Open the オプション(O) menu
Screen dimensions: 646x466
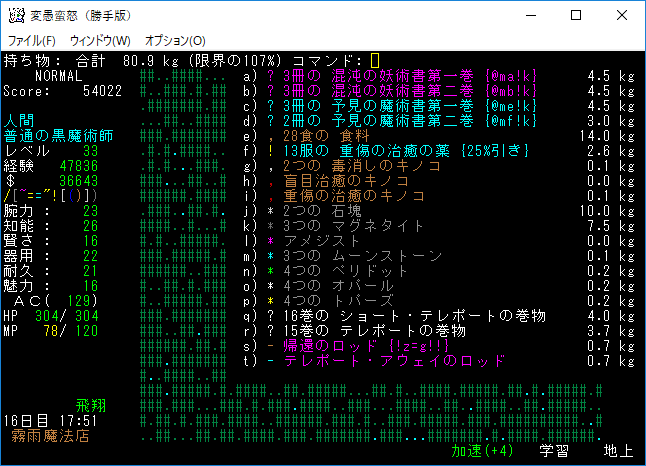point(175,40)
